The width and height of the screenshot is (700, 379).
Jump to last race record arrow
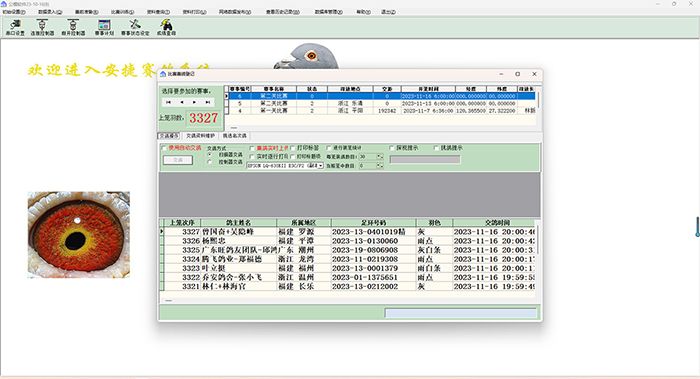(208, 102)
